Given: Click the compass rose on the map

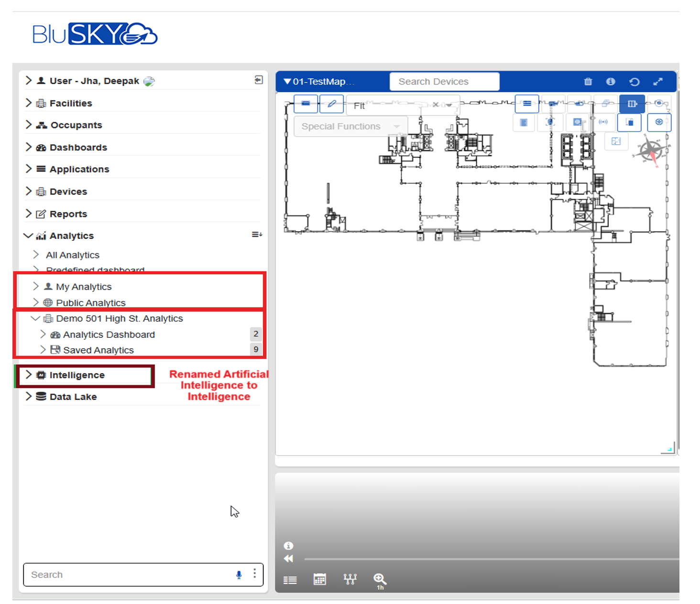Looking at the screenshot, I should pos(651,151).
